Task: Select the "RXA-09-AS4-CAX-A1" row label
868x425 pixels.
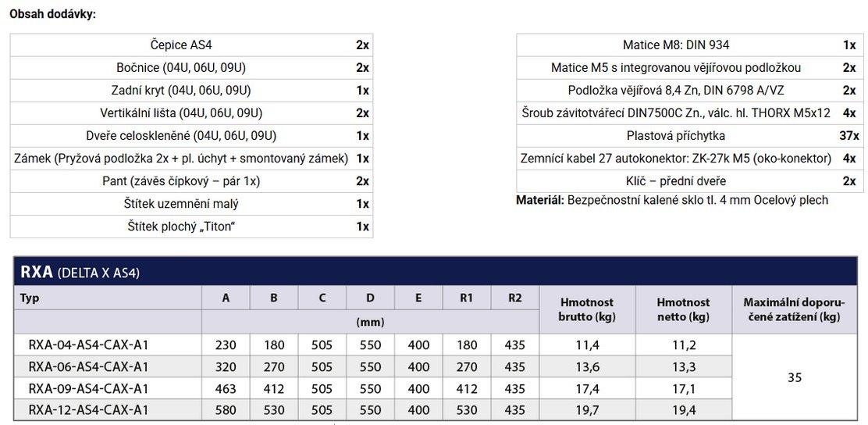Action: click(x=88, y=388)
